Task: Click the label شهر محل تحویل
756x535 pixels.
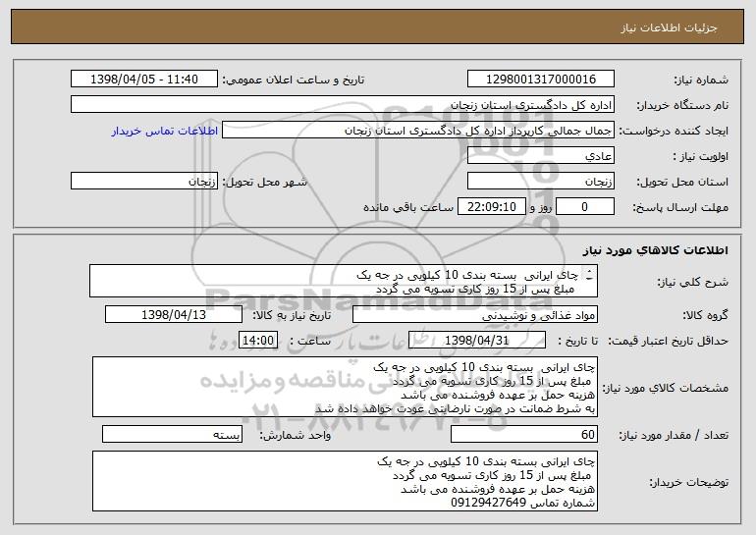Action: click(264, 182)
